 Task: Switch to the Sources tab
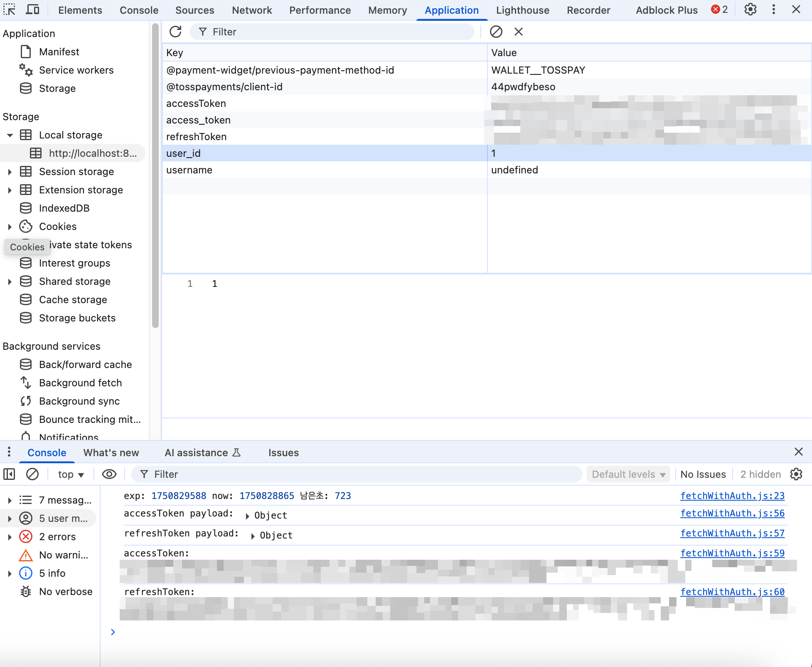(194, 10)
